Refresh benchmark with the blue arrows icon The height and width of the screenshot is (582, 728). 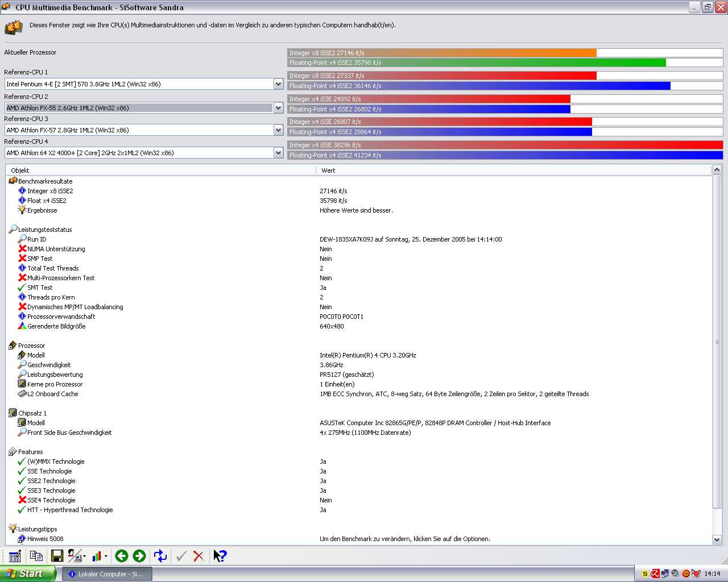pos(160,556)
